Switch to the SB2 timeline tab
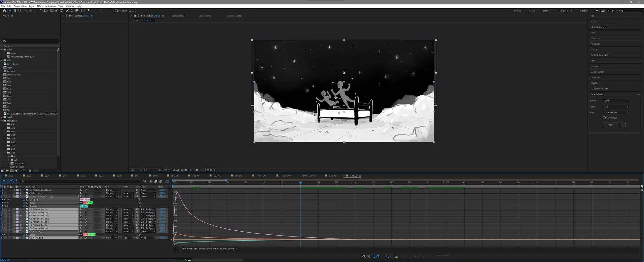This screenshot has height=262, width=644. (x=155, y=176)
